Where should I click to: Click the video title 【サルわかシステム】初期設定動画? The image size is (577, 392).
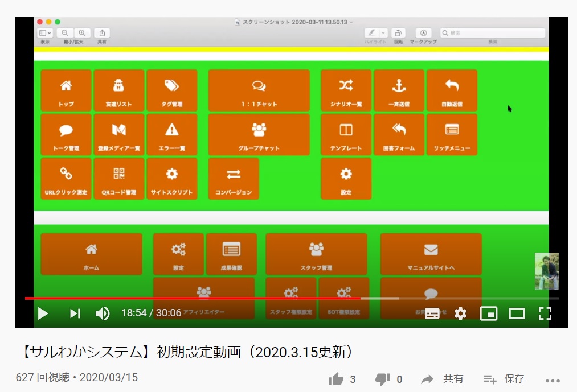187,352
